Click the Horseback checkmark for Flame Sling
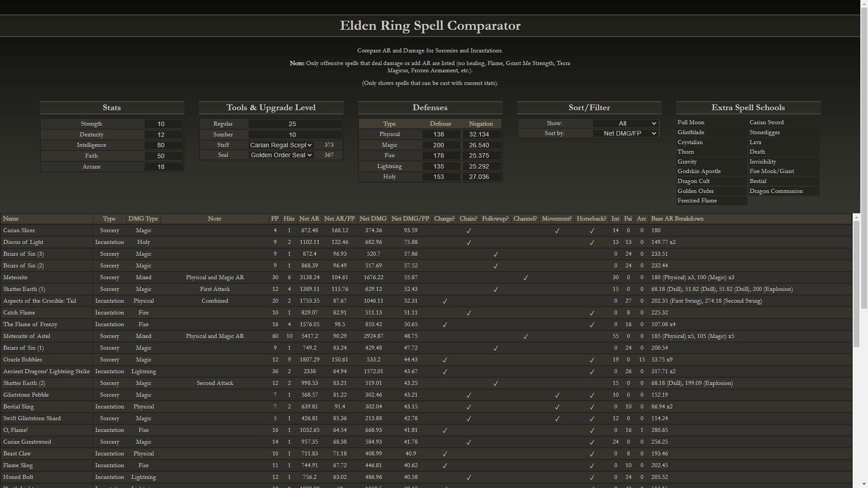This screenshot has height=488, width=868. pyautogui.click(x=592, y=466)
